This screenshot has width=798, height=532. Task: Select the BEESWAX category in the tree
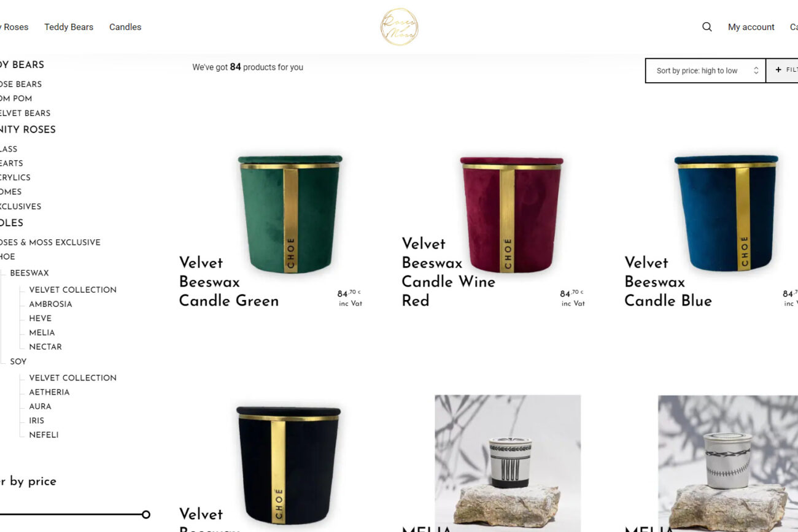[x=29, y=273]
